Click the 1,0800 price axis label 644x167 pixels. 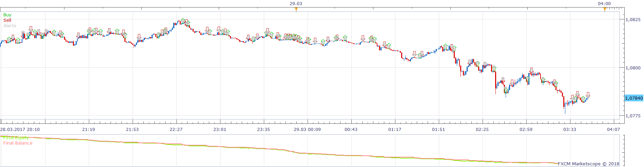tap(633, 68)
